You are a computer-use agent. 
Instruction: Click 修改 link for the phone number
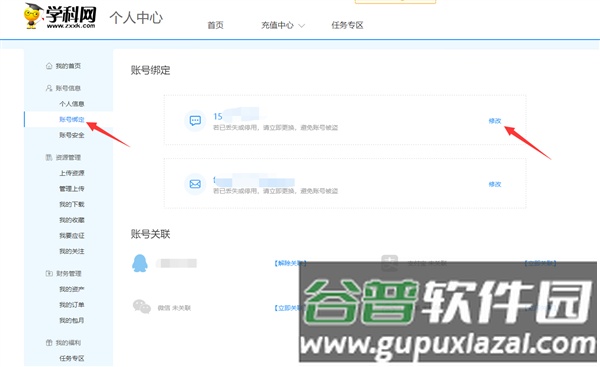pyautogui.click(x=495, y=121)
